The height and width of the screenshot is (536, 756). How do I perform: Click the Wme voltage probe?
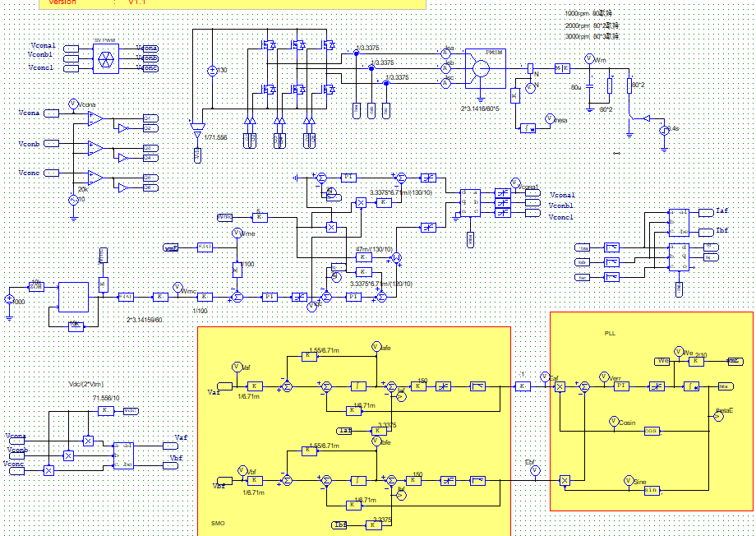click(237, 233)
